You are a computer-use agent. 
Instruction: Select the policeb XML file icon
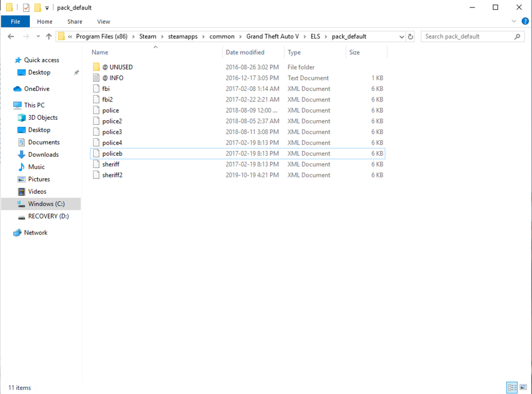[x=96, y=154]
